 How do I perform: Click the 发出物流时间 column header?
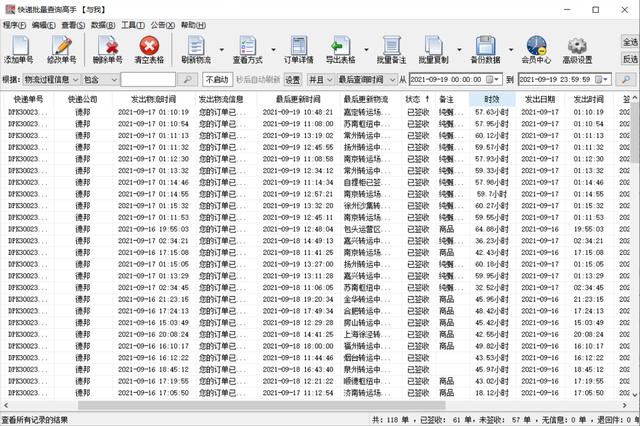(153, 99)
